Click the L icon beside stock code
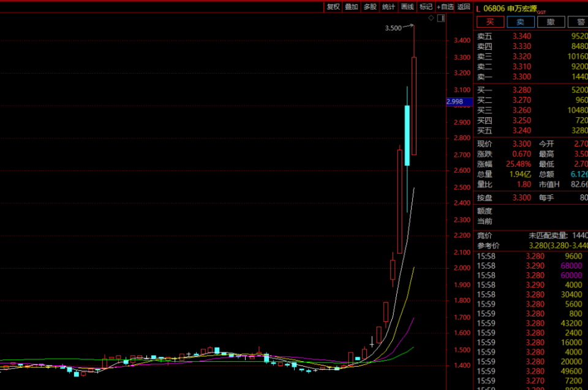Image resolution: width=588 pixels, height=390 pixels. pos(478,9)
